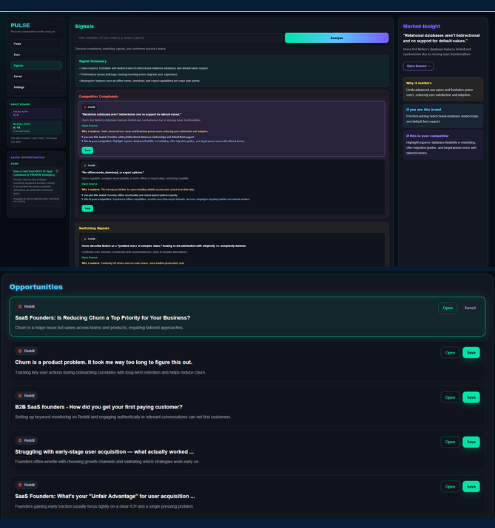Click 'B2B SaaS founders' opportunity title
Screen dimensions: 495x528
click(98, 407)
